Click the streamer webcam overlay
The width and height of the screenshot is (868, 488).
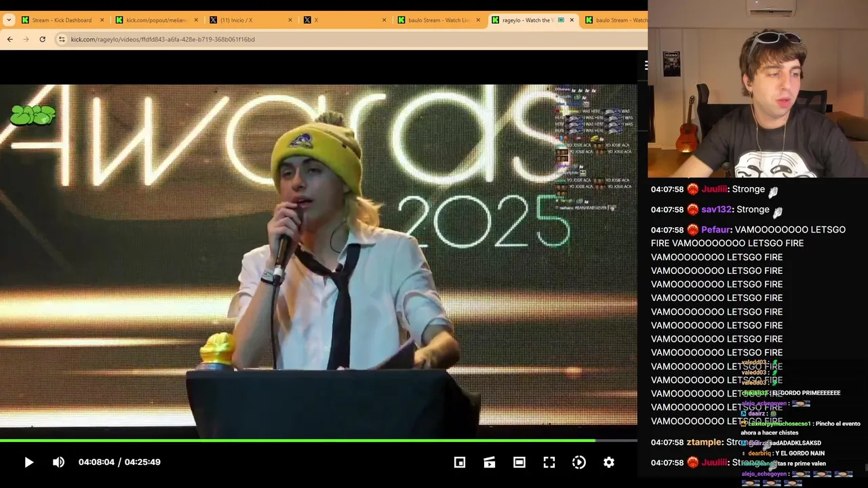pyautogui.click(x=757, y=89)
